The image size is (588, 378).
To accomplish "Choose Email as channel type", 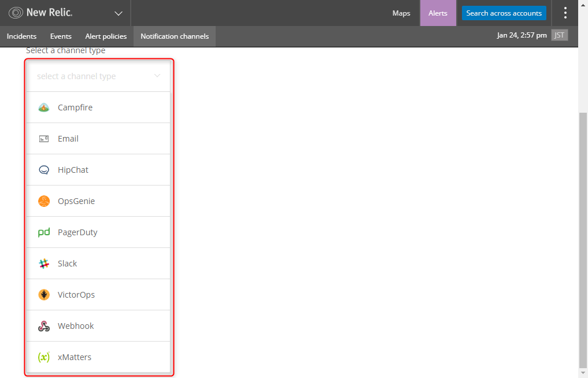I will coord(98,139).
